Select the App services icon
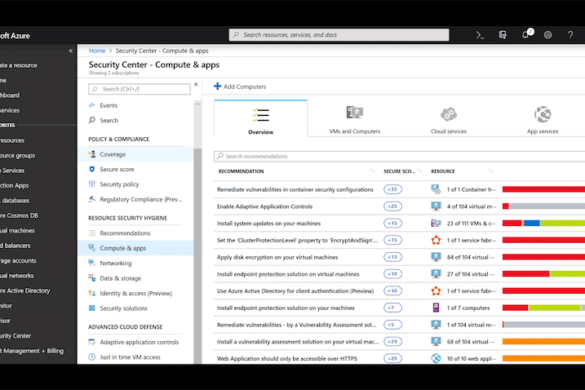 542,114
